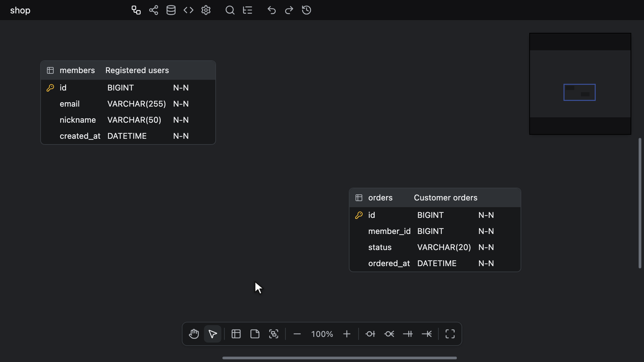Open the database icon in top toolbar
644x362 pixels.
point(171,10)
